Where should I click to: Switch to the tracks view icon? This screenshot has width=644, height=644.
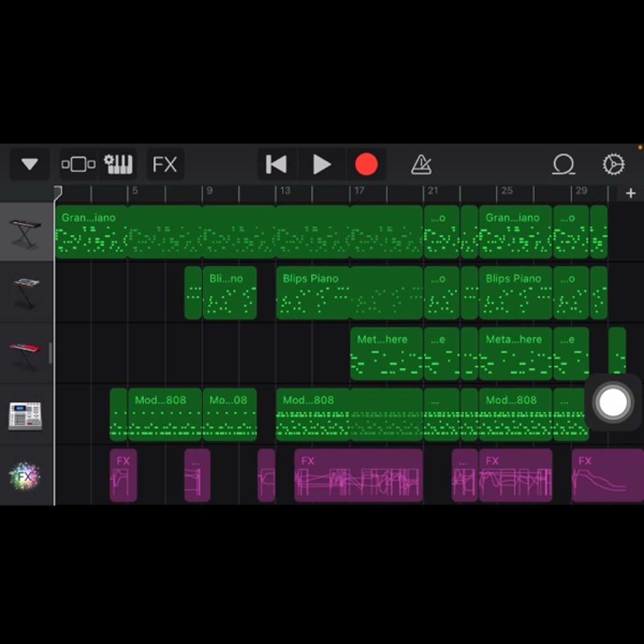78,164
